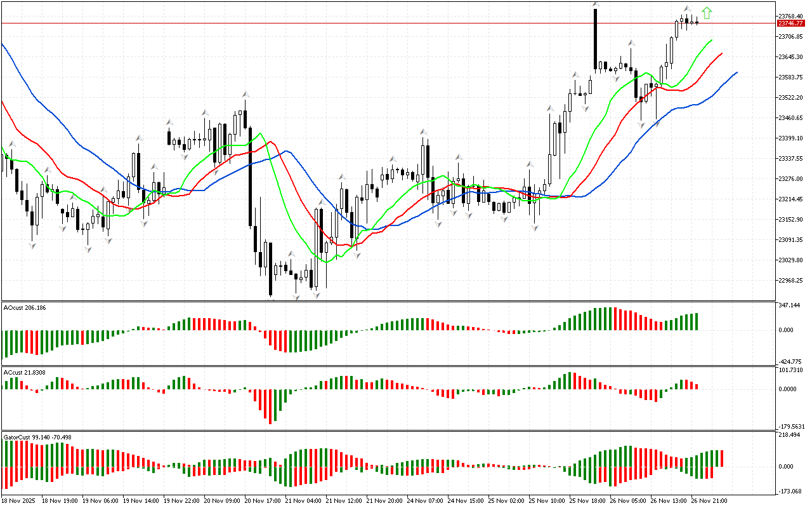Click the right end of the green Alligator line
812x508 pixels.
(711, 40)
